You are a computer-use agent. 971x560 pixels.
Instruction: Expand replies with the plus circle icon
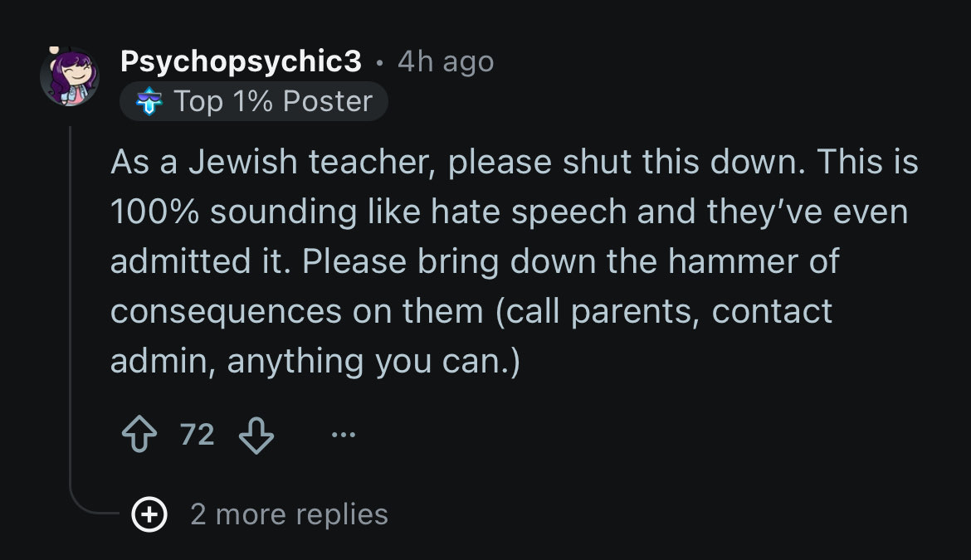point(149,514)
